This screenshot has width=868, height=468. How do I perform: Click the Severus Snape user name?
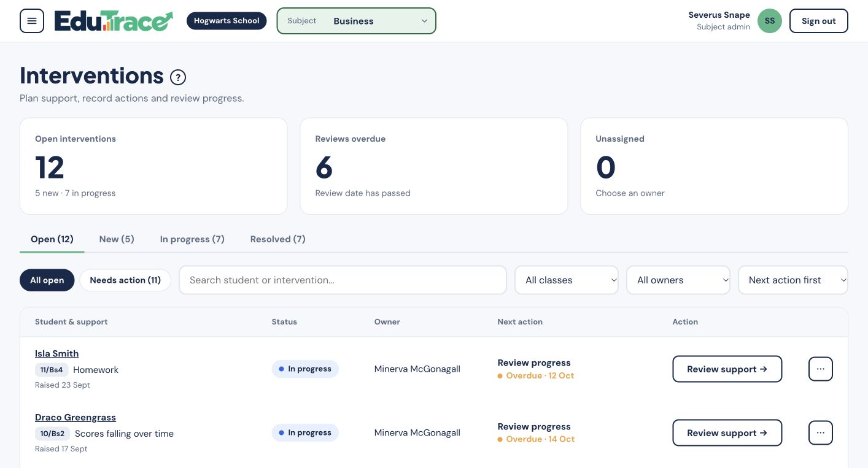pos(719,15)
